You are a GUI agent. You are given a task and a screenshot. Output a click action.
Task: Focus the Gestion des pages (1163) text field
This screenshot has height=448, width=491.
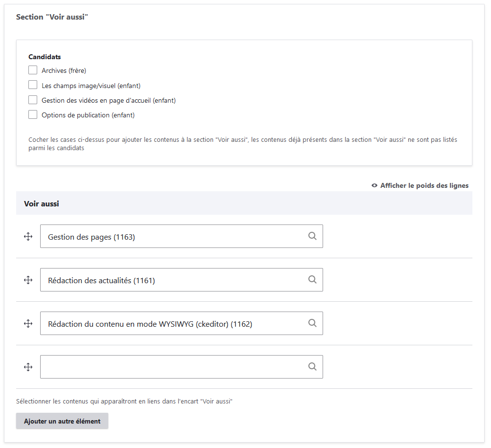tap(171, 237)
